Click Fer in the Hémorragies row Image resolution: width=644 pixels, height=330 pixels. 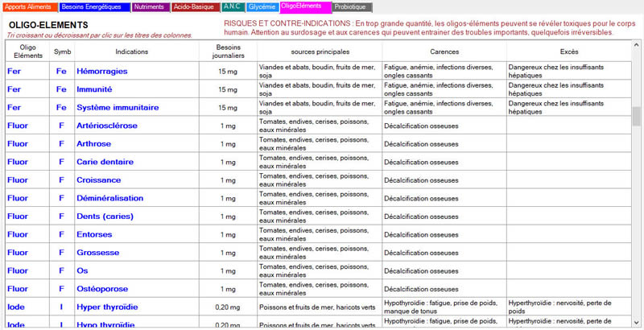tap(27, 71)
